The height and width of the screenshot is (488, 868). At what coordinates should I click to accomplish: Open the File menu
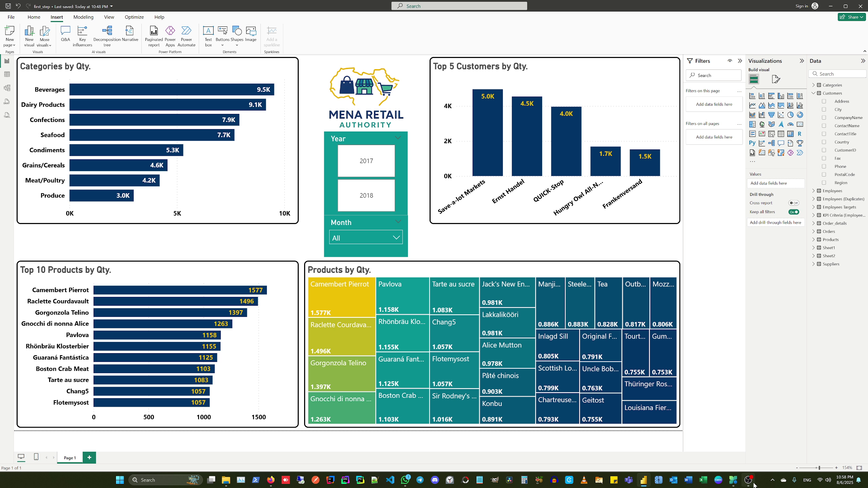[11, 17]
